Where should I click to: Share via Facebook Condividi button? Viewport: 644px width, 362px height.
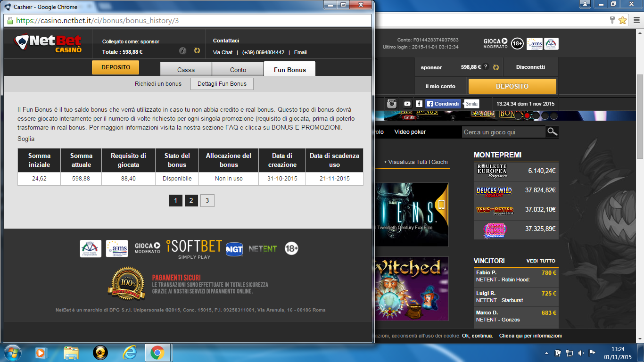tap(443, 104)
